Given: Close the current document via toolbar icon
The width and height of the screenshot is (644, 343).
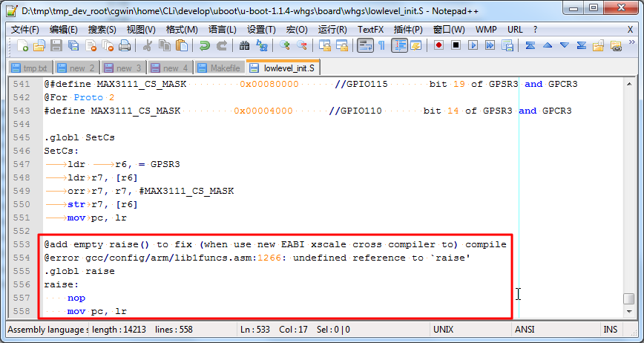Looking at the screenshot, I should click(x=91, y=45).
